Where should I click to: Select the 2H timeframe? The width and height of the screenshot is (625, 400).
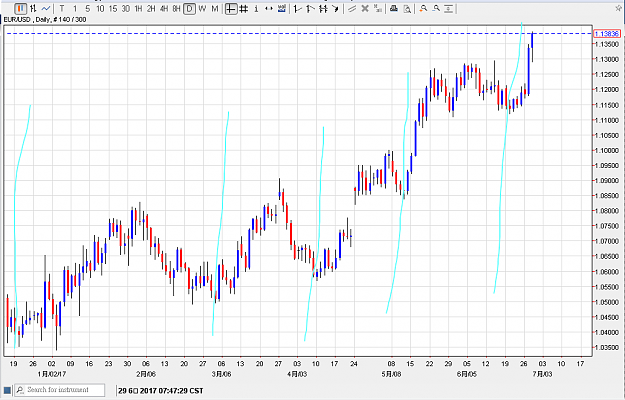click(x=151, y=8)
